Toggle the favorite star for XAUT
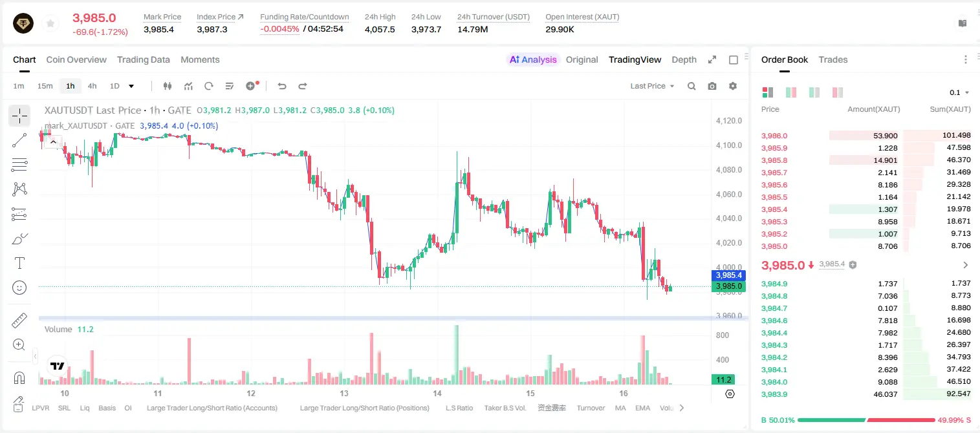Image resolution: width=980 pixels, height=433 pixels. pos(50,24)
